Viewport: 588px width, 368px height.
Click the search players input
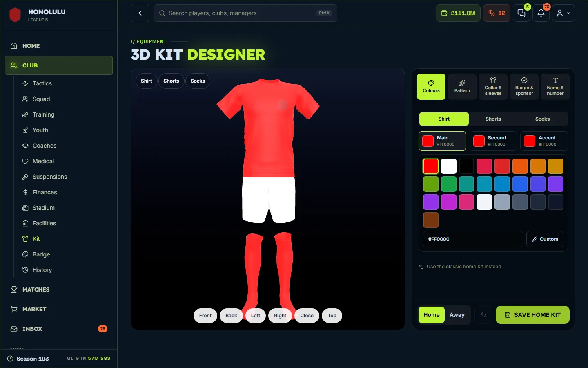245,13
